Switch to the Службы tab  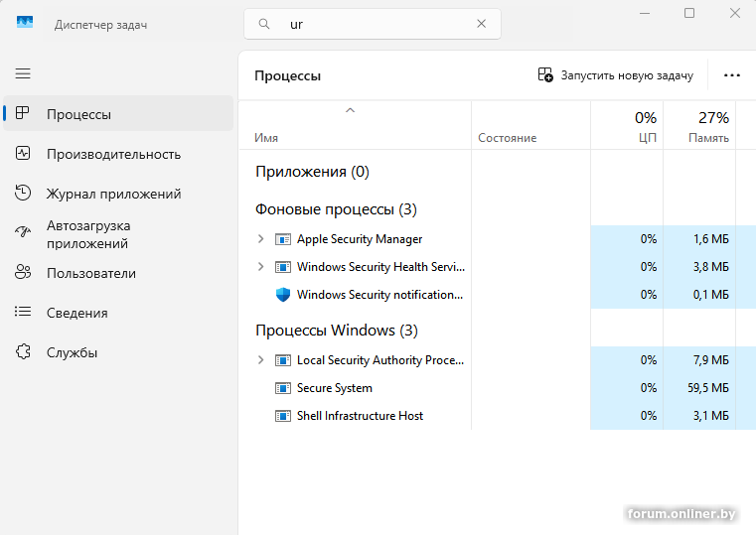click(72, 352)
